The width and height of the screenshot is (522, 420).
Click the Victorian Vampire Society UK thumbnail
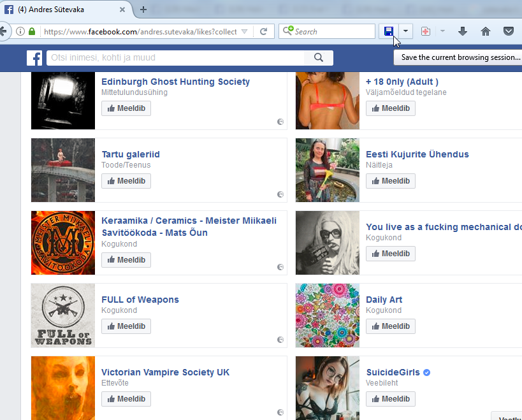63,388
